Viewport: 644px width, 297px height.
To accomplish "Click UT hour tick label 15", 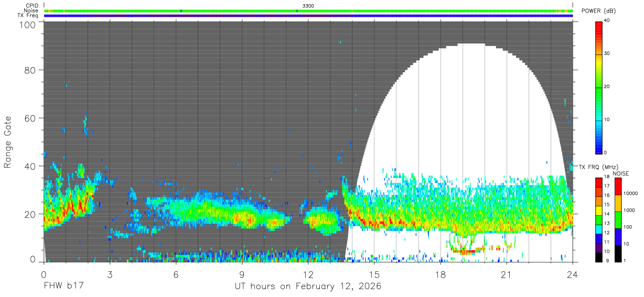I will click(x=374, y=274).
